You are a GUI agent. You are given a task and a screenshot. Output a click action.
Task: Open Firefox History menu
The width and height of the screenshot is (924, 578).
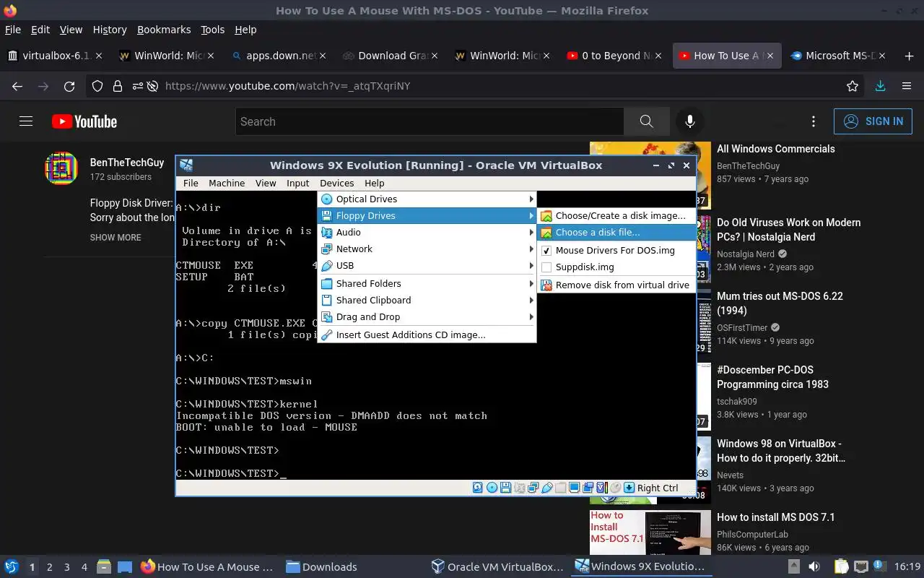click(110, 30)
